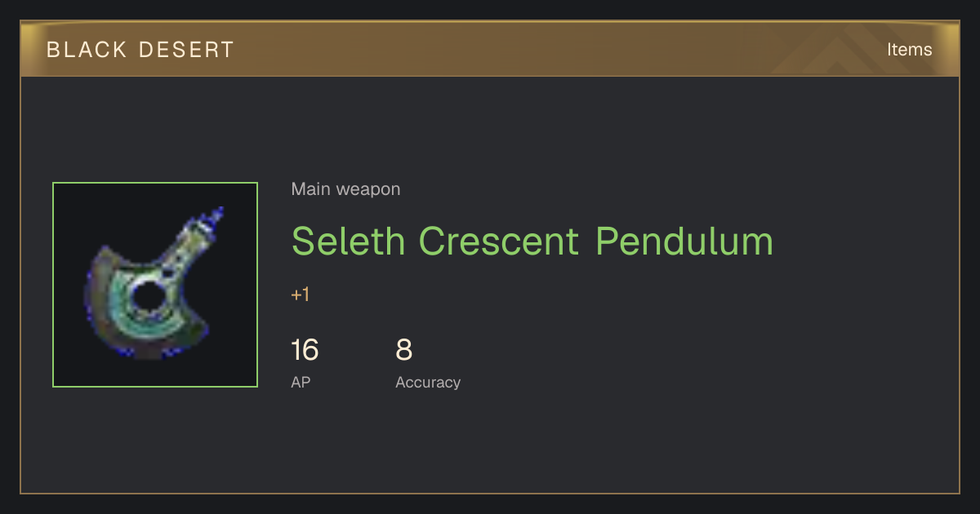Click the +1 enhancement level text

[x=301, y=295]
